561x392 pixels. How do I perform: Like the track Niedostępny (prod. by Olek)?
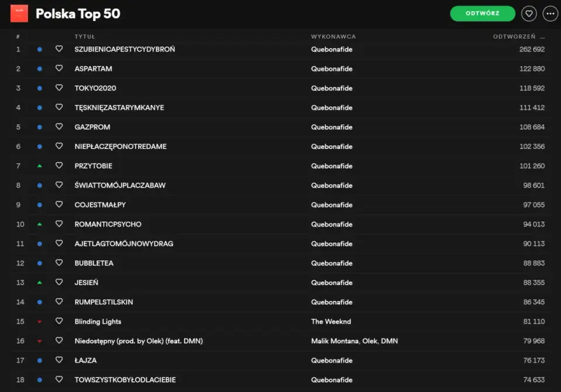click(x=59, y=340)
